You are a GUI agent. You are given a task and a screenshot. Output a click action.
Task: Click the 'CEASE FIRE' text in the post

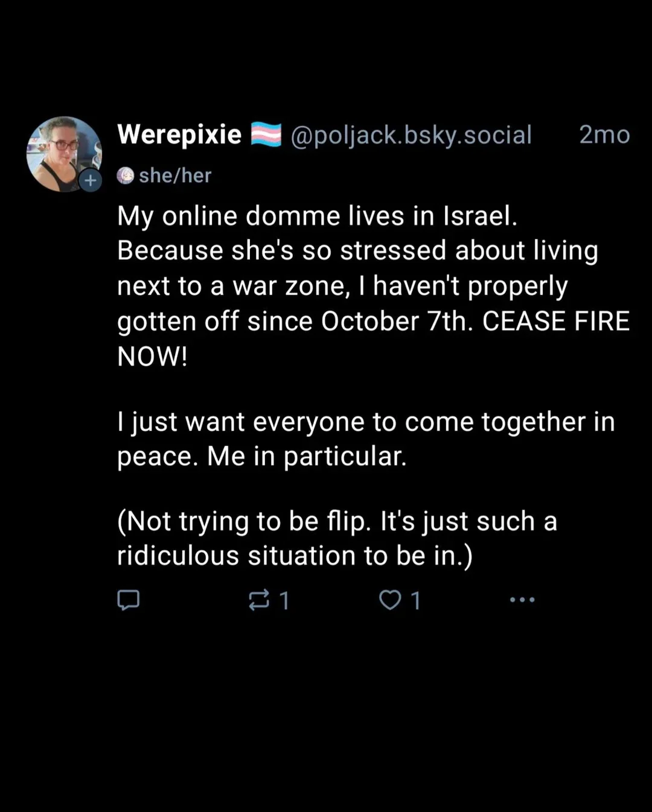click(x=555, y=321)
